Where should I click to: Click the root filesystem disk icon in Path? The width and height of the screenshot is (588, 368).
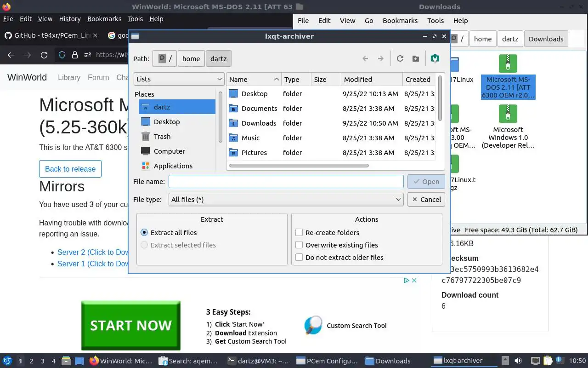point(162,58)
